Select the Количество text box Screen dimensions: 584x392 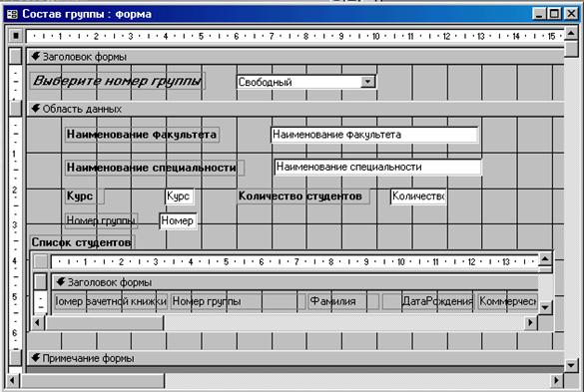click(x=418, y=196)
